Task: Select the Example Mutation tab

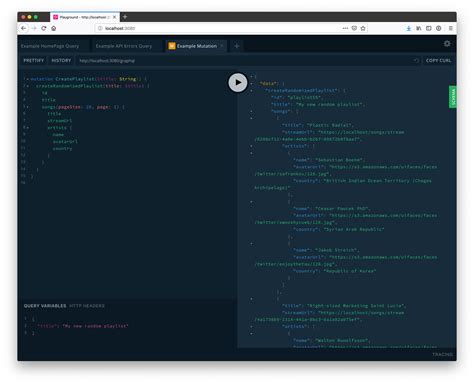Action: point(197,46)
